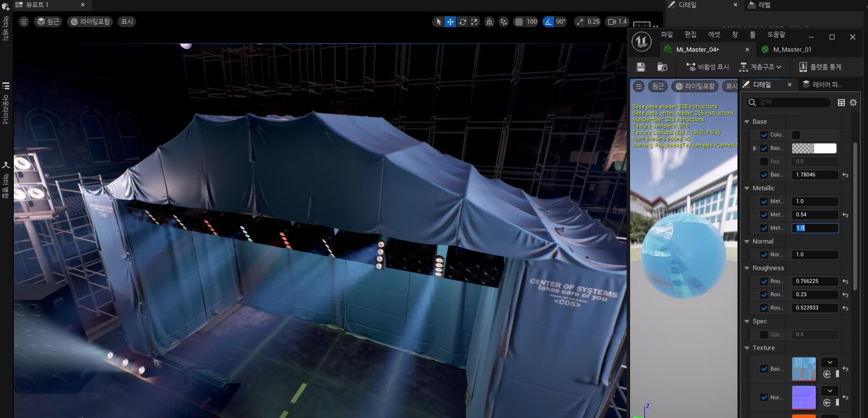Viewport: 868px width, 418px height.
Task: Open Platform Stats (플랫폼 통계) button
Action: [x=820, y=67]
